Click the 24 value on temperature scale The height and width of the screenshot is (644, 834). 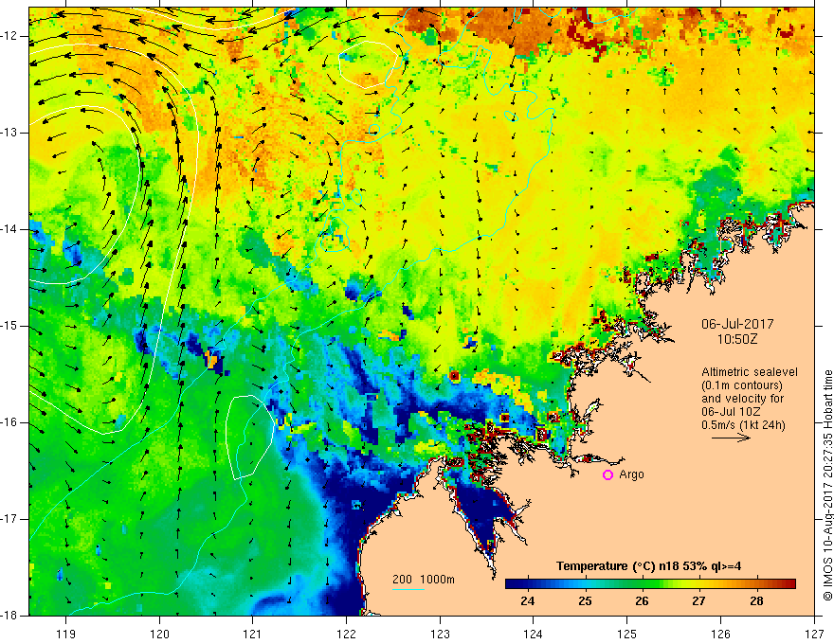[527, 601]
